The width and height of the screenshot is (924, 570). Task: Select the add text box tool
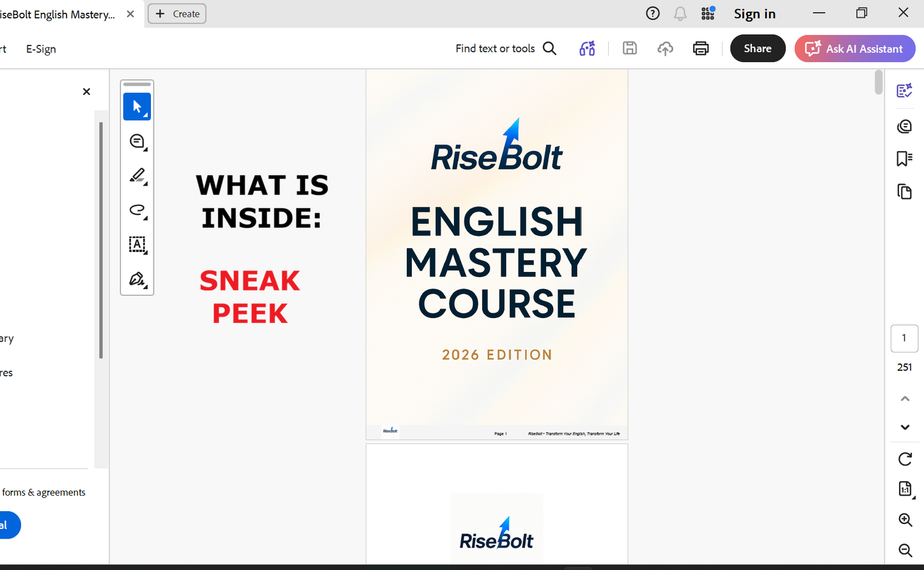point(137,244)
